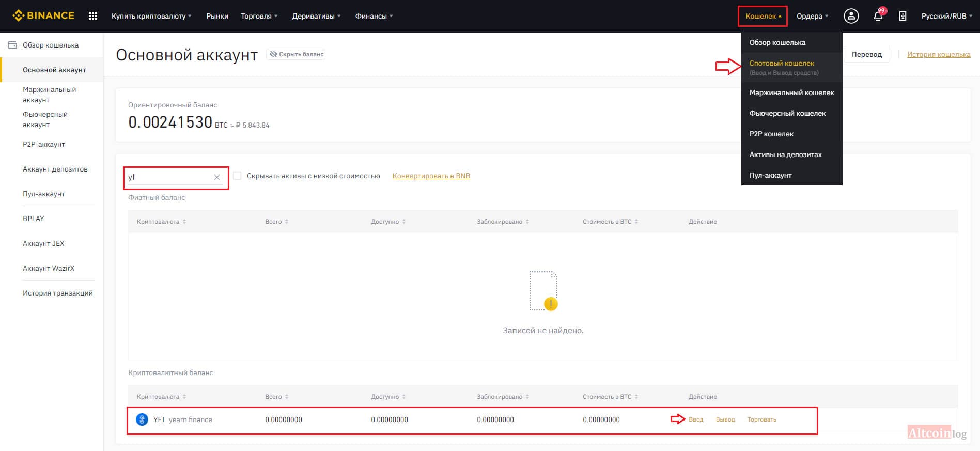Open Аккаунт депозитов in the sidebar
980x451 pixels.
click(55, 169)
